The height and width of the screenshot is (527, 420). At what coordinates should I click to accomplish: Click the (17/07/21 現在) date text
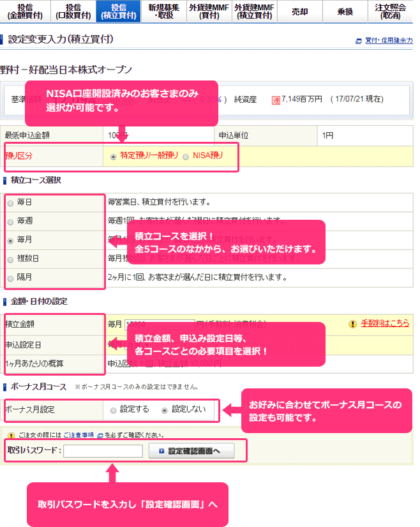point(357,99)
